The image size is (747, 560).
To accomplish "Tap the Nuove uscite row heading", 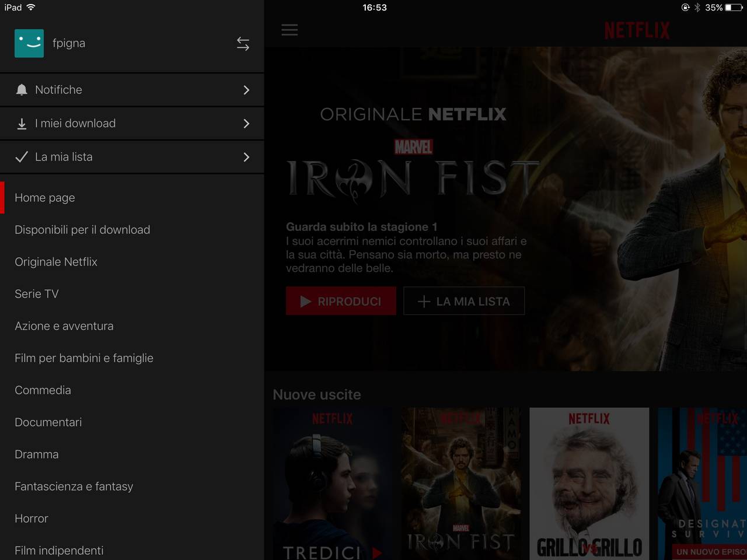I will click(317, 395).
